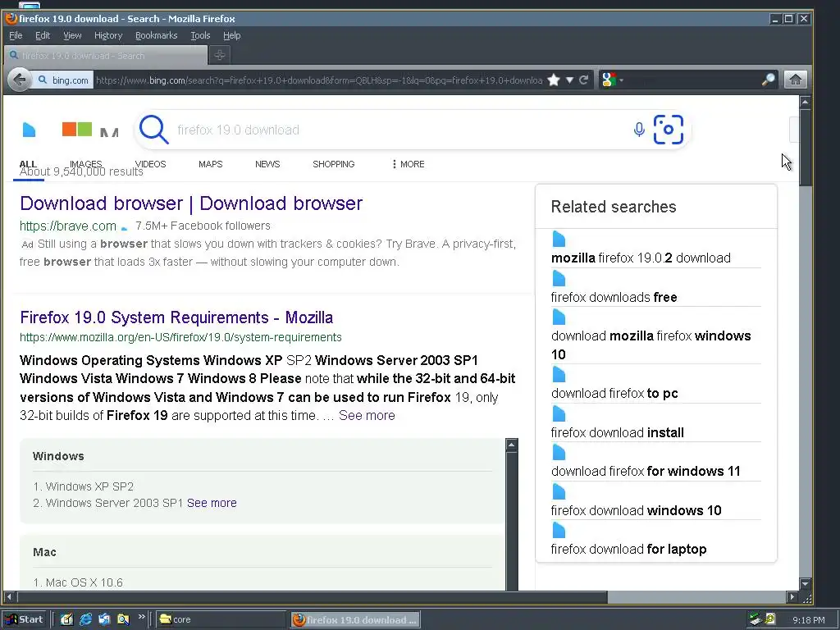Screen dimensions: 840x630
Task: Click the mozilla.org system-requirements URL
Action: click(x=180, y=337)
